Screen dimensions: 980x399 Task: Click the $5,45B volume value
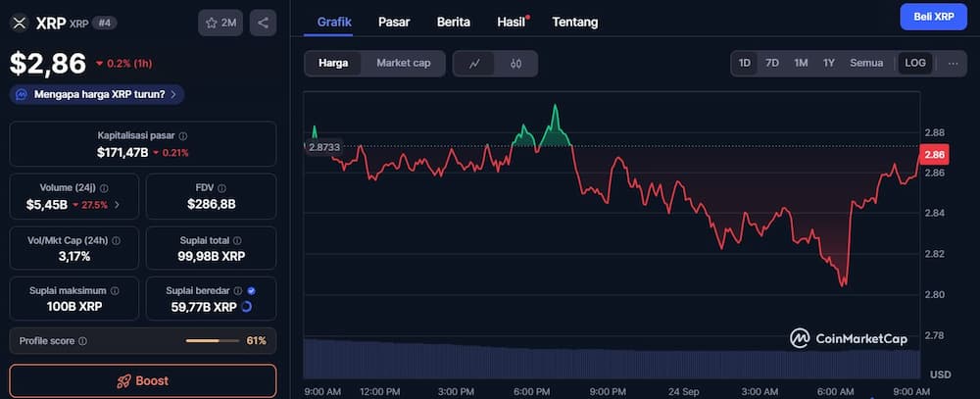click(47, 205)
